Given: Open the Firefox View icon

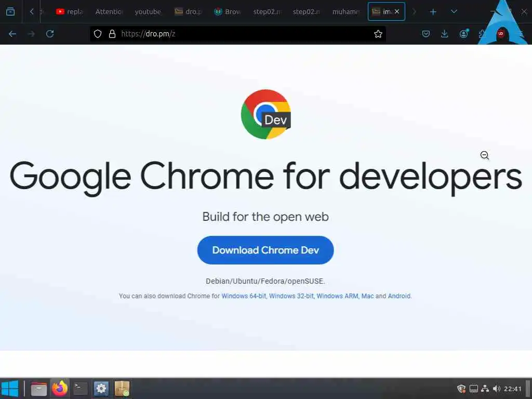Looking at the screenshot, I should [10, 11].
